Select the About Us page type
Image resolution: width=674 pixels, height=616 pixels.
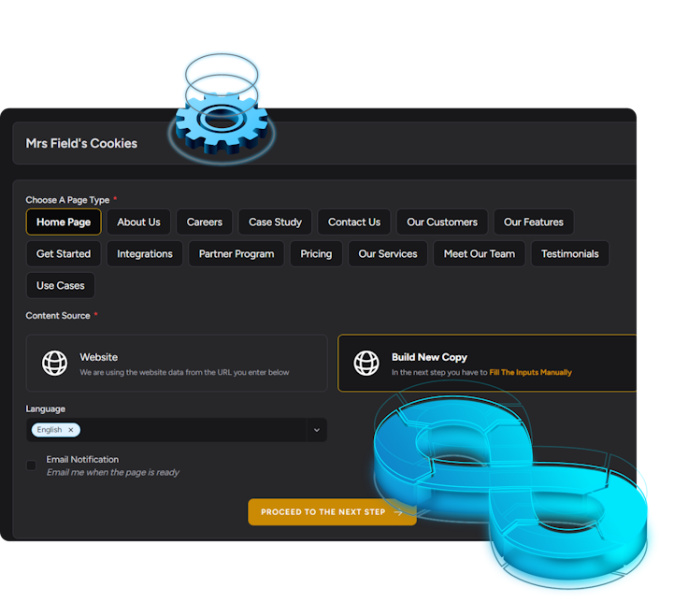point(138,222)
